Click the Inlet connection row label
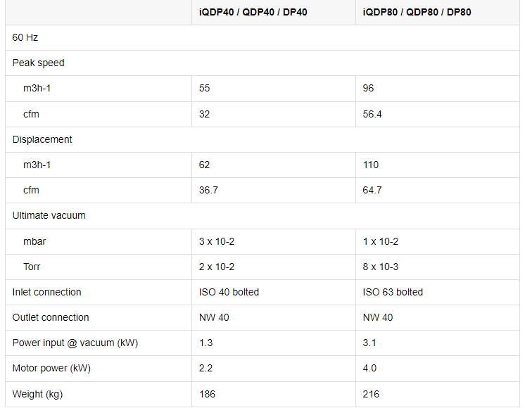 47,292
